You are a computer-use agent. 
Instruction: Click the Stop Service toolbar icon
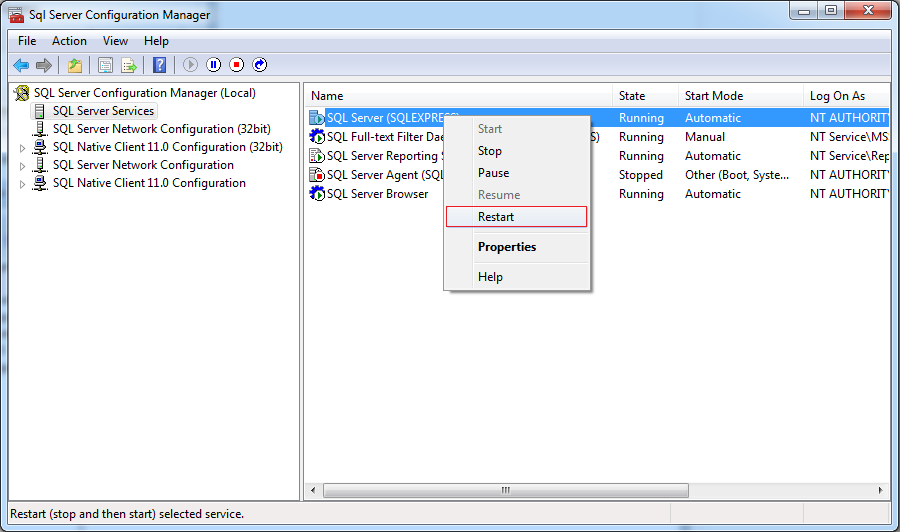point(236,65)
